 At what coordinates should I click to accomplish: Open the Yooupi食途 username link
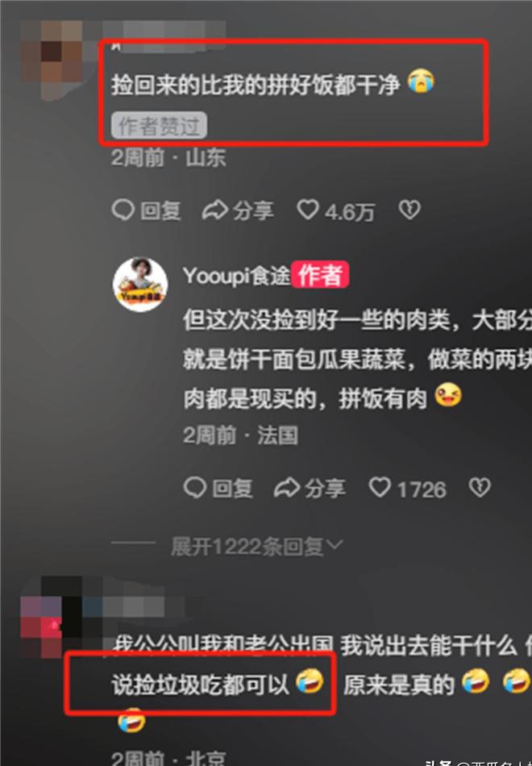click(236, 276)
